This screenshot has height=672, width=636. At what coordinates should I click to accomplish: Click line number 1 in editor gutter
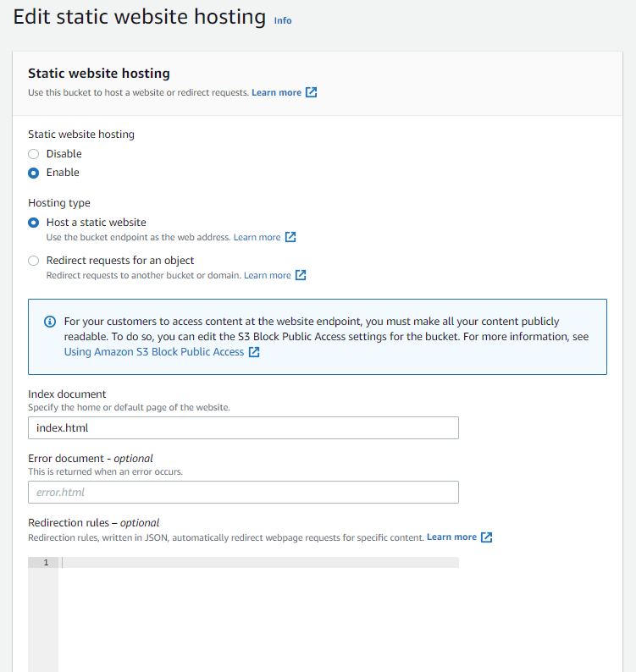[x=46, y=563]
